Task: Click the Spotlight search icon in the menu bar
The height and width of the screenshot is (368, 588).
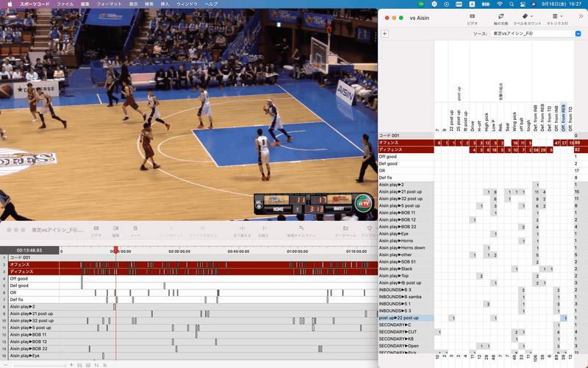Action: [512, 4]
